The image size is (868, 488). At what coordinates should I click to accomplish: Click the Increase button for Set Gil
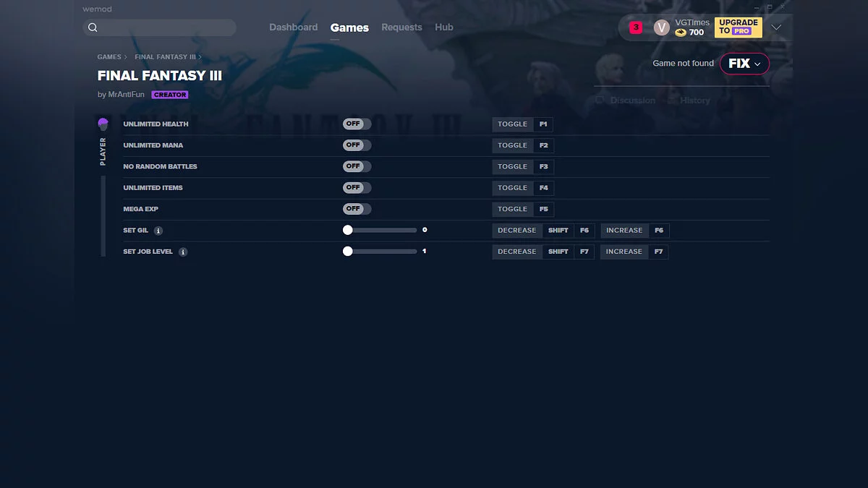tap(624, 231)
